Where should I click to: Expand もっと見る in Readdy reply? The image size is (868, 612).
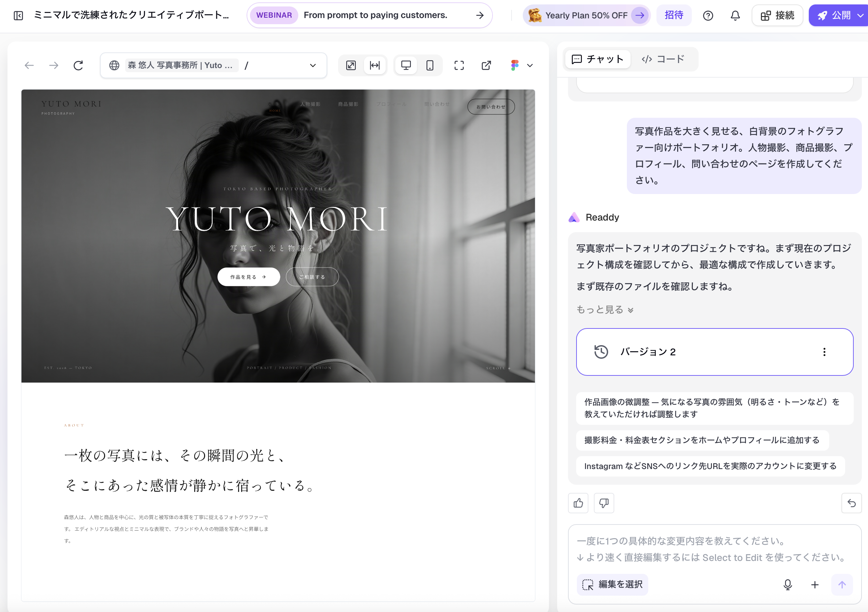coord(604,309)
